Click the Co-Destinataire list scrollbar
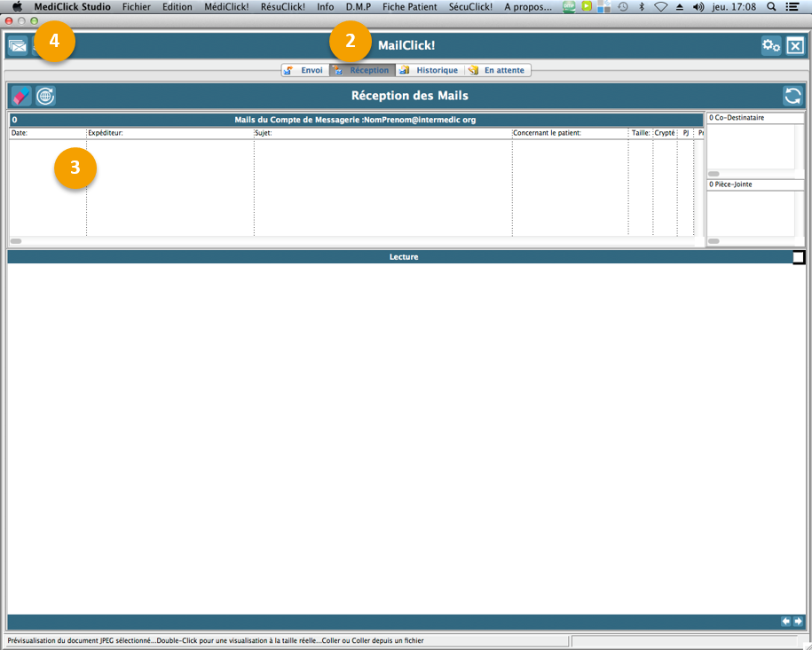 [713, 174]
